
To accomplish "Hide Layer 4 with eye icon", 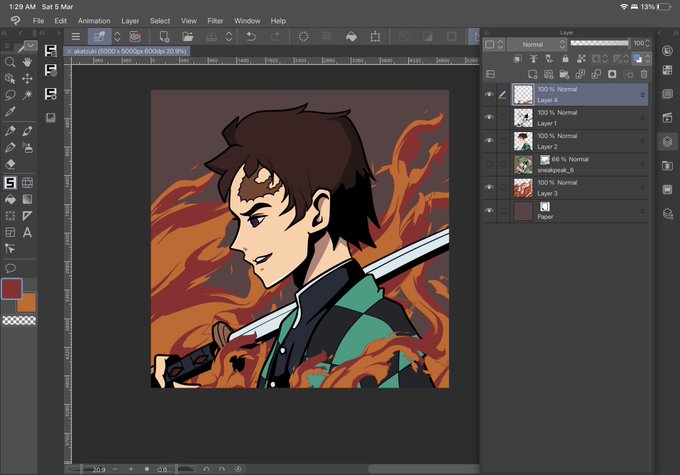I will (489, 94).
